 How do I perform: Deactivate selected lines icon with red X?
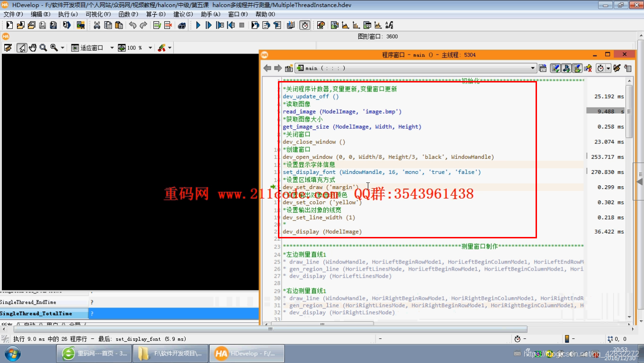point(168,25)
